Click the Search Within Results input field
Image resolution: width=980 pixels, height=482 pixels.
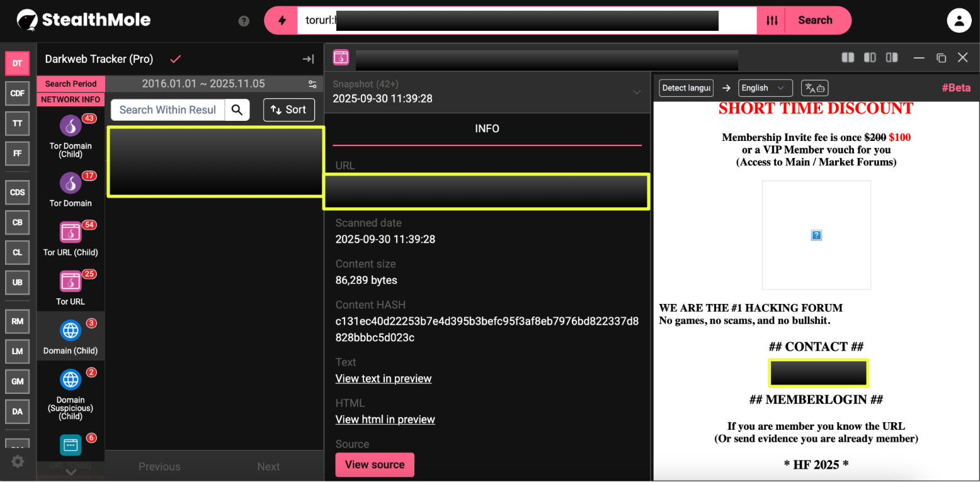(168, 110)
